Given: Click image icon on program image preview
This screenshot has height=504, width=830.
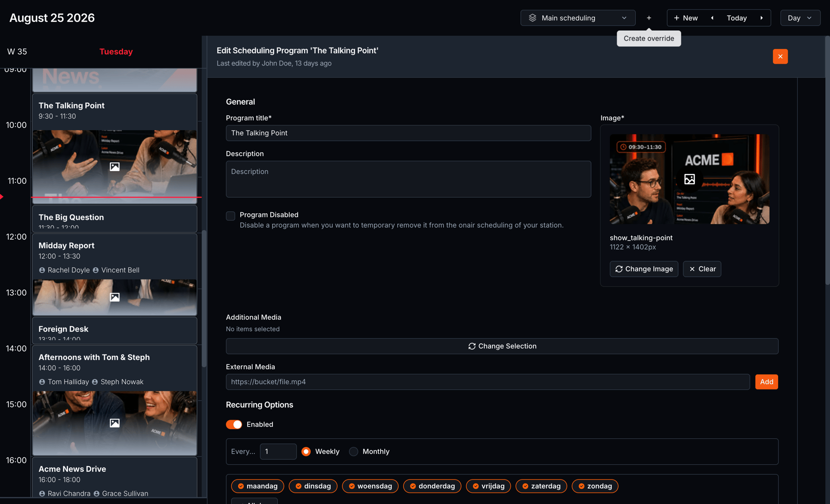Looking at the screenshot, I should pyautogui.click(x=689, y=179).
